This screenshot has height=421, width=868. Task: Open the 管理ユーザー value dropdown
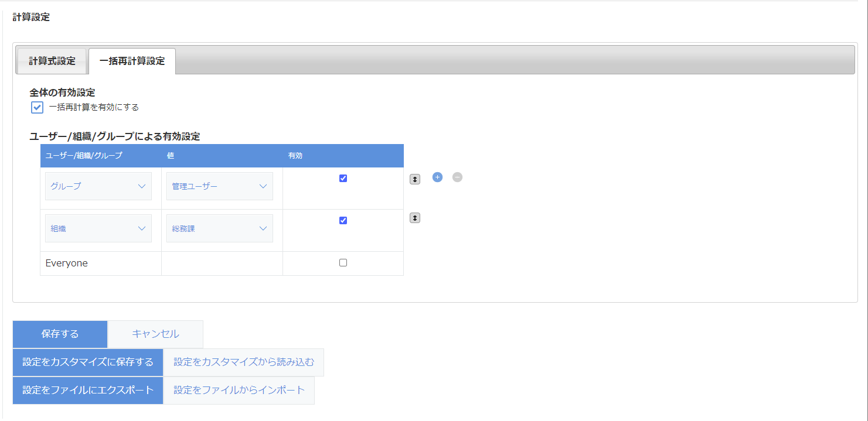220,186
